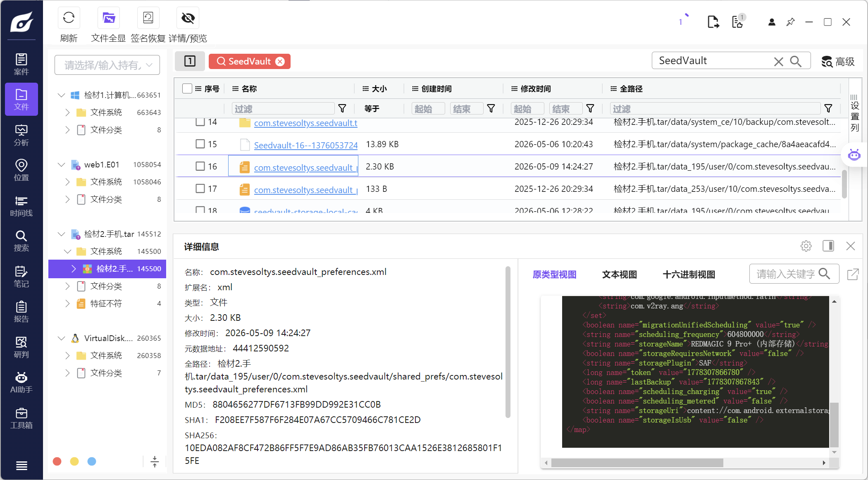Click the export file icon in title bar
The height and width of the screenshot is (480, 868).
pyautogui.click(x=713, y=22)
